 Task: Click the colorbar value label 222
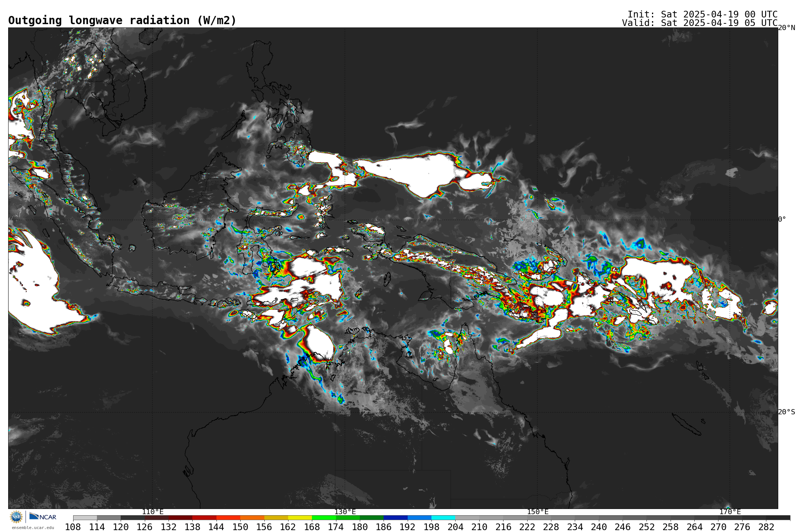click(527, 527)
